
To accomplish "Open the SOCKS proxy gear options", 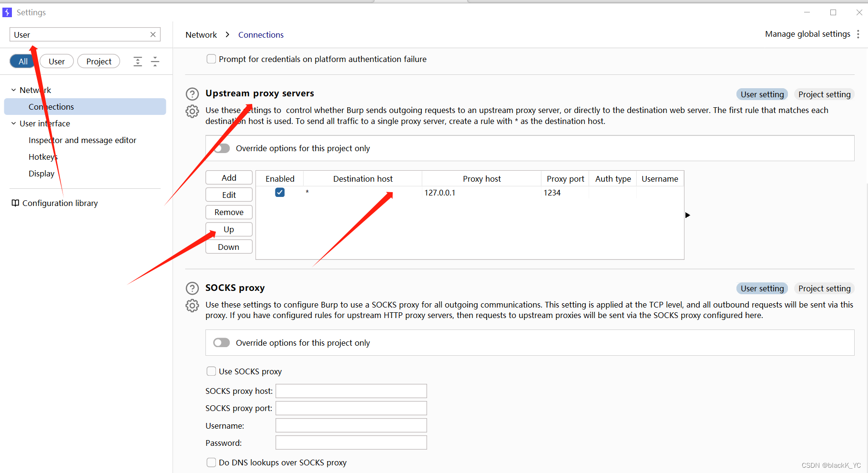I will point(192,305).
